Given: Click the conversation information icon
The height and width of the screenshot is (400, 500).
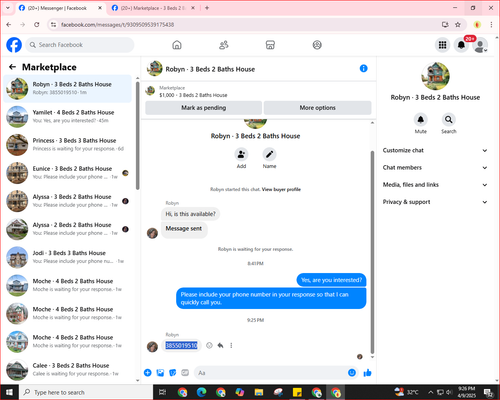Looking at the screenshot, I should point(363,68).
